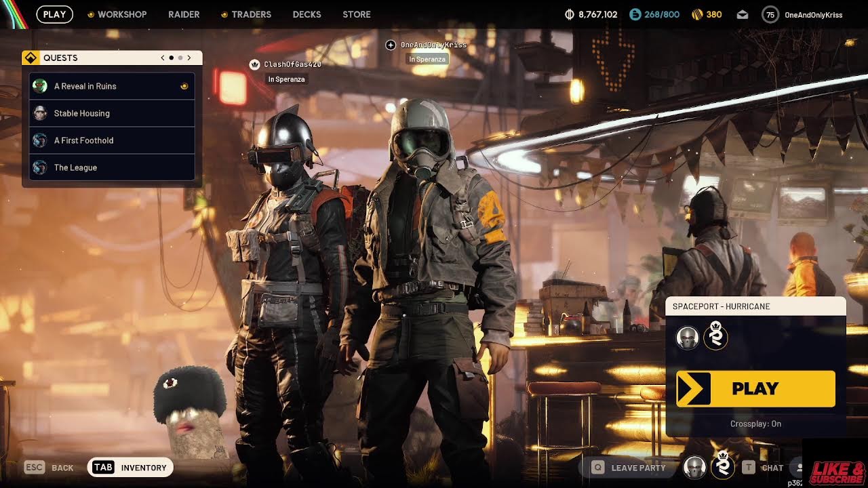Click the yellow PLAY button

(755, 388)
